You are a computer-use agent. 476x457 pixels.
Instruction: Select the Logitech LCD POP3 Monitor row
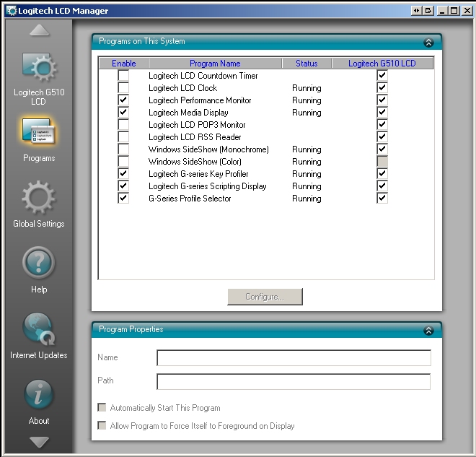266,125
